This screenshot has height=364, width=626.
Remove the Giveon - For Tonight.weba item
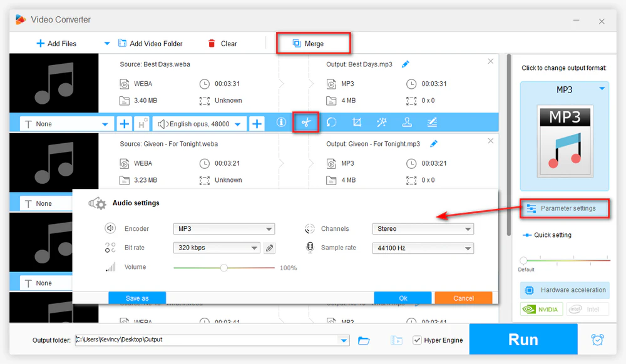click(x=491, y=141)
